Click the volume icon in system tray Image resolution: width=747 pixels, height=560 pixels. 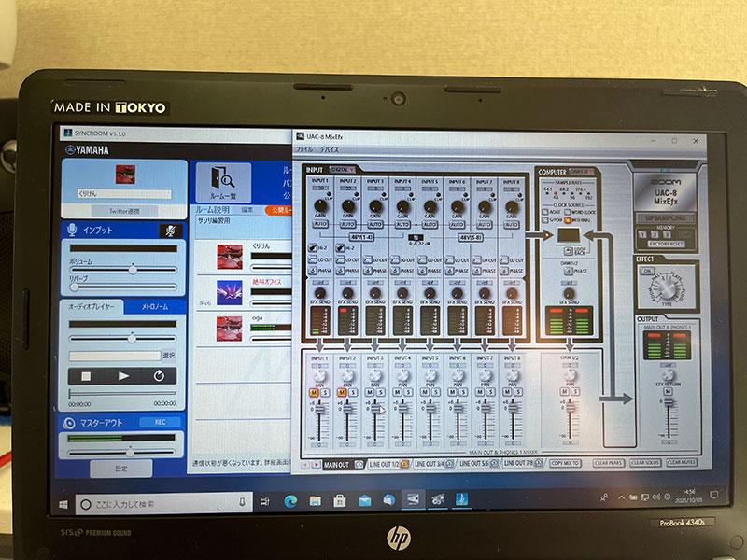coord(656,497)
